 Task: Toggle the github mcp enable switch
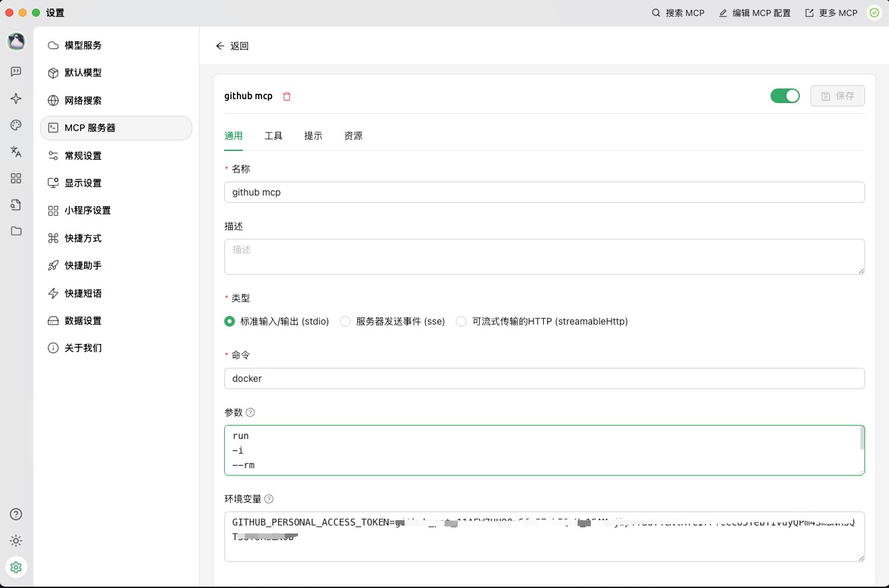point(785,96)
